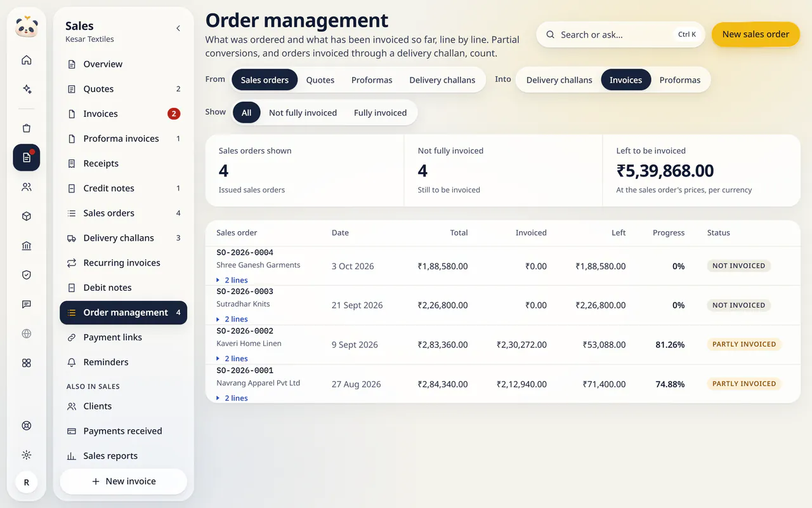Open the chat message icon in the left rail
Screen dimensions: 812x508
[x=27, y=304]
